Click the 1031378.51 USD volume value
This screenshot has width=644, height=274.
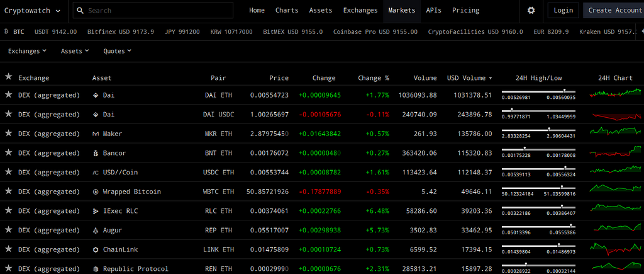click(473, 95)
